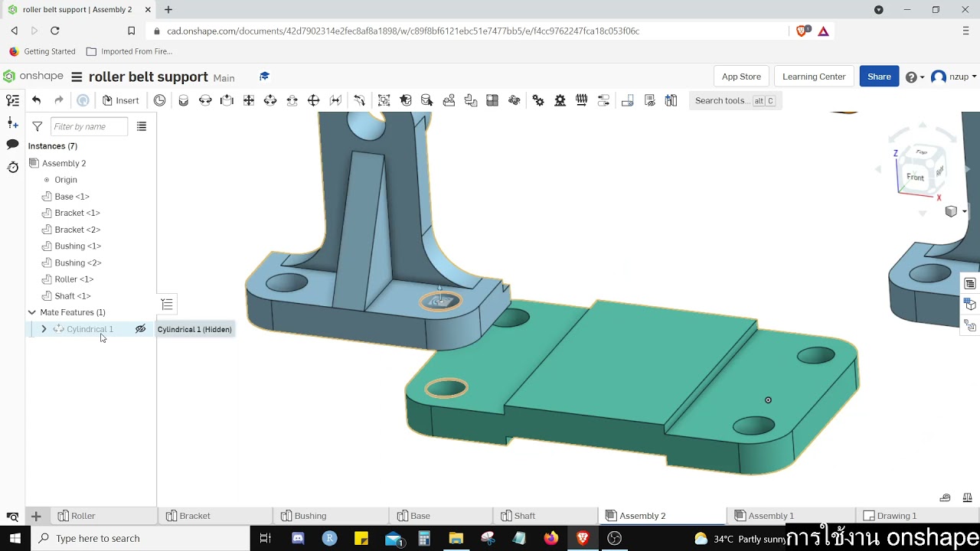Select the group mate gear tool

[538, 100]
